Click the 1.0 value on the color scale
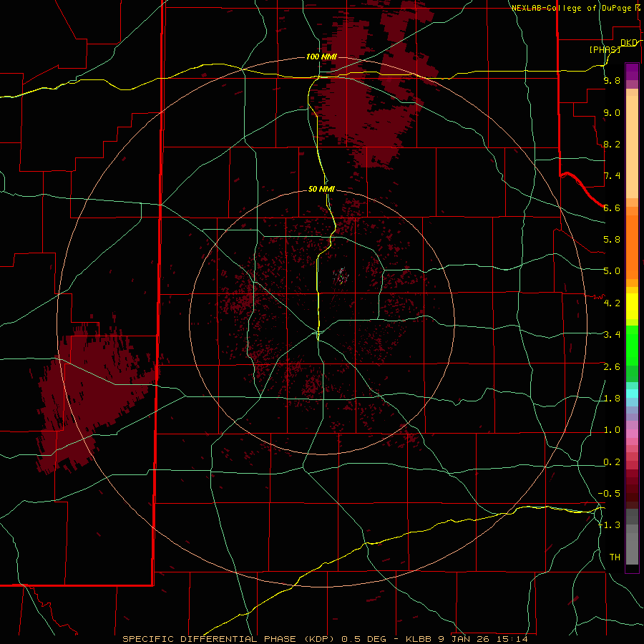 pos(612,429)
